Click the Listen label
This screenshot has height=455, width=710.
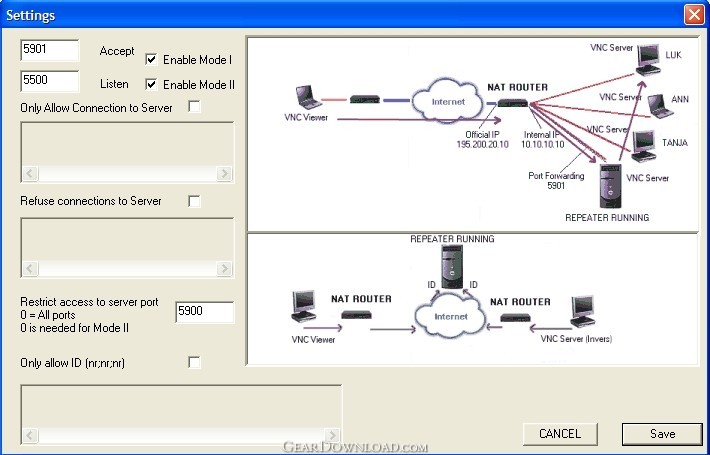(x=114, y=84)
